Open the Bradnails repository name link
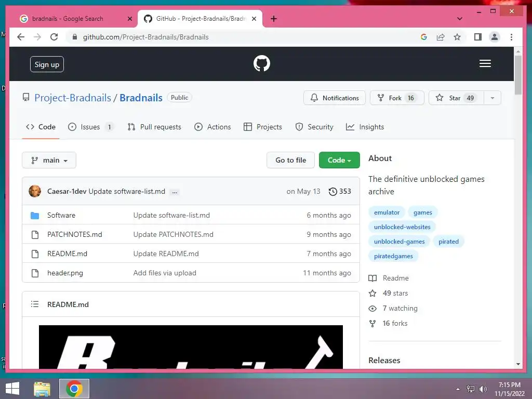 pyautogui.click(x=141, y=98)
